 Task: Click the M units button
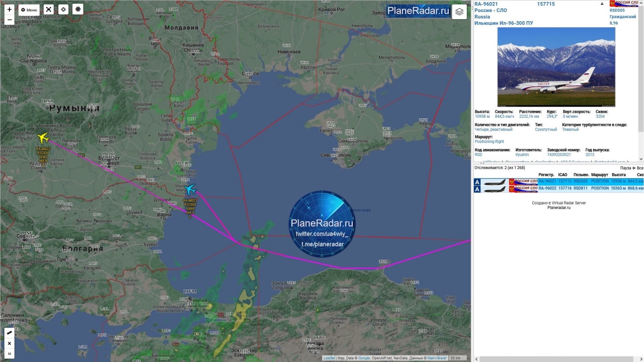[x=10, y=354]
